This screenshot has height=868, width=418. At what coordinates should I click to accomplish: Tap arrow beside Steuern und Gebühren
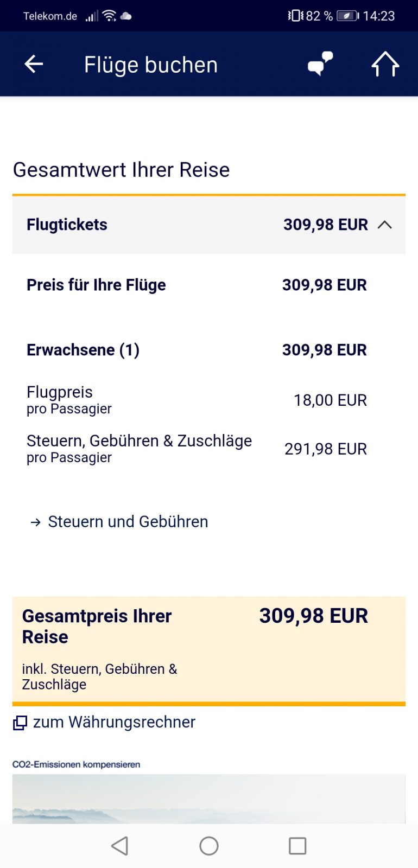(x=36, y=522)
